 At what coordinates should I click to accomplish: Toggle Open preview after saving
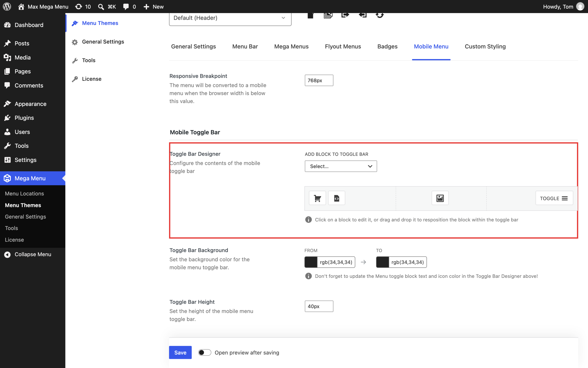pyautogui.click(x=205, y=352)
